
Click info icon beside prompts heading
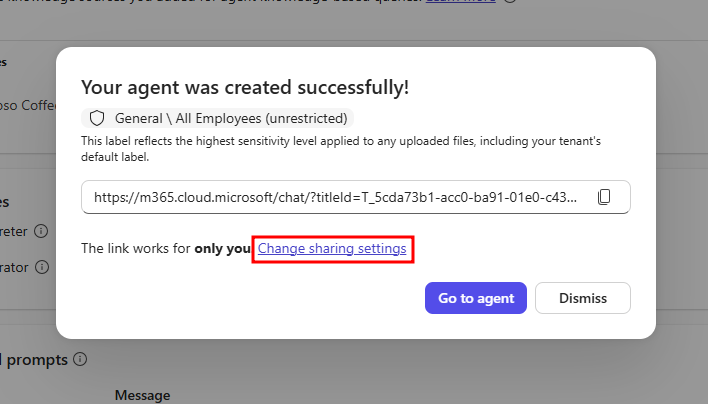coord(80,359)
